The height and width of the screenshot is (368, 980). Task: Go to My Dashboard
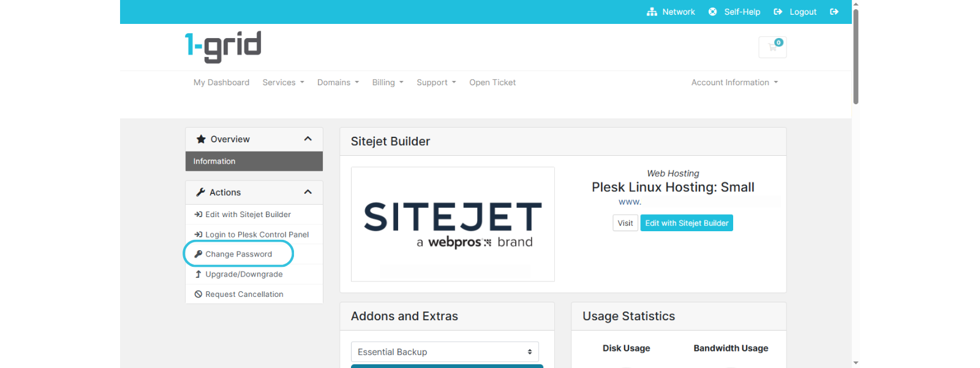tap(221, 83)
